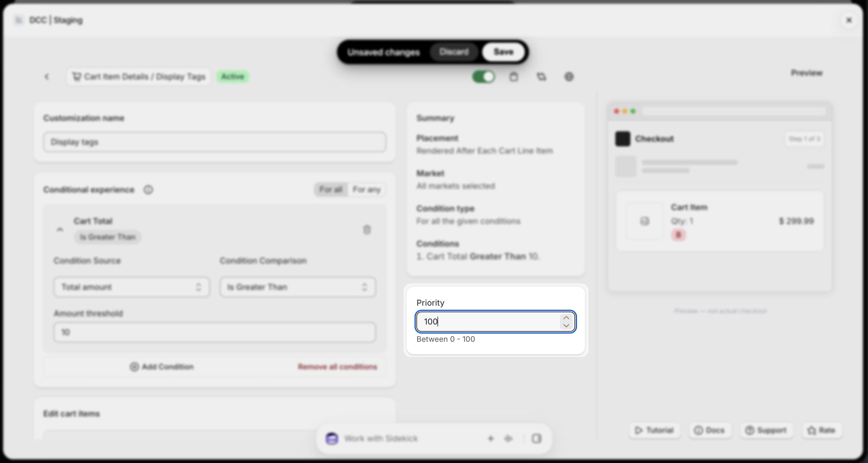This screenshot has height=463, width=868.
Task: Click the Sidekick panel layout icon
Action: pos(536,438)
